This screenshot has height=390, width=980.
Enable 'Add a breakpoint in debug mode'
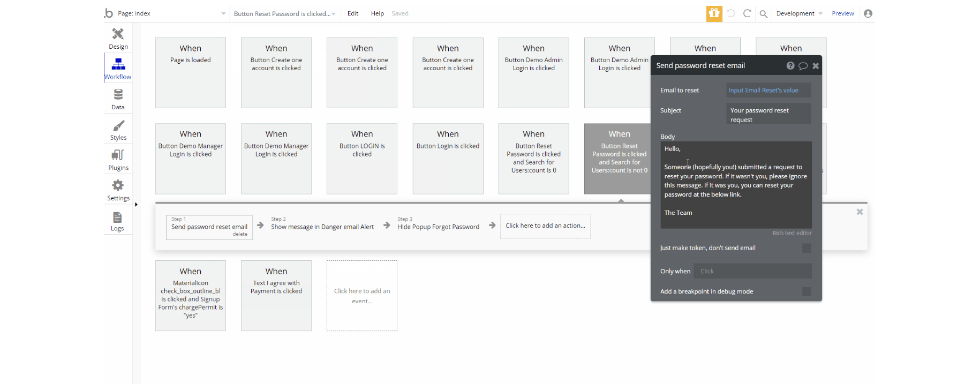806,291
